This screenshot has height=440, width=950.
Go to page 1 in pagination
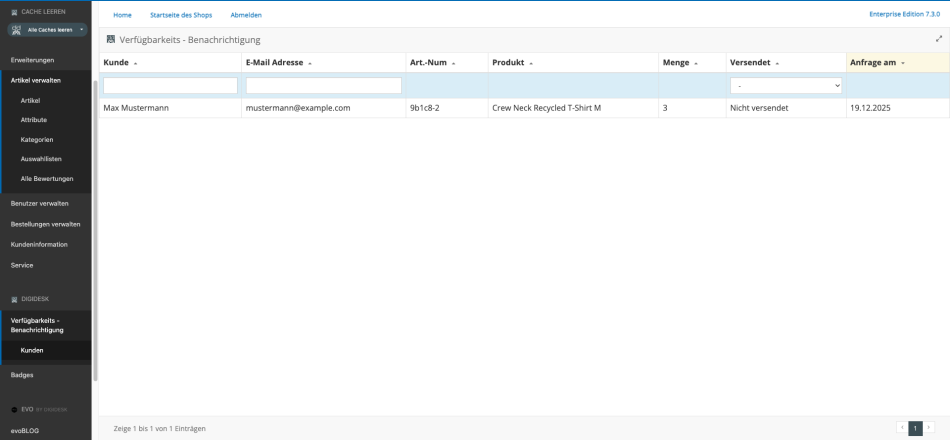(915, 428)
